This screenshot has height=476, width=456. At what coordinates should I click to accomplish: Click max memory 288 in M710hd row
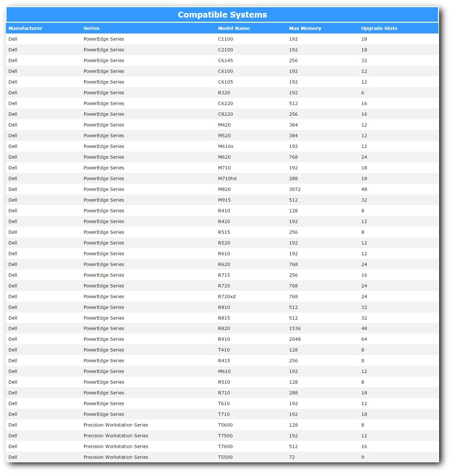click(293, 178)
